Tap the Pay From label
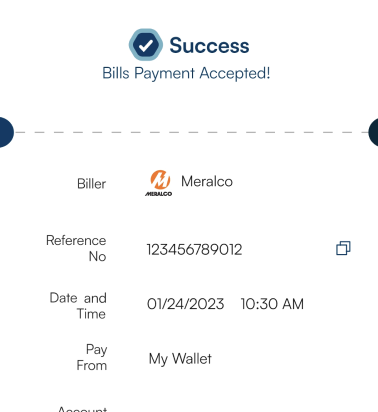 [92, 357]
